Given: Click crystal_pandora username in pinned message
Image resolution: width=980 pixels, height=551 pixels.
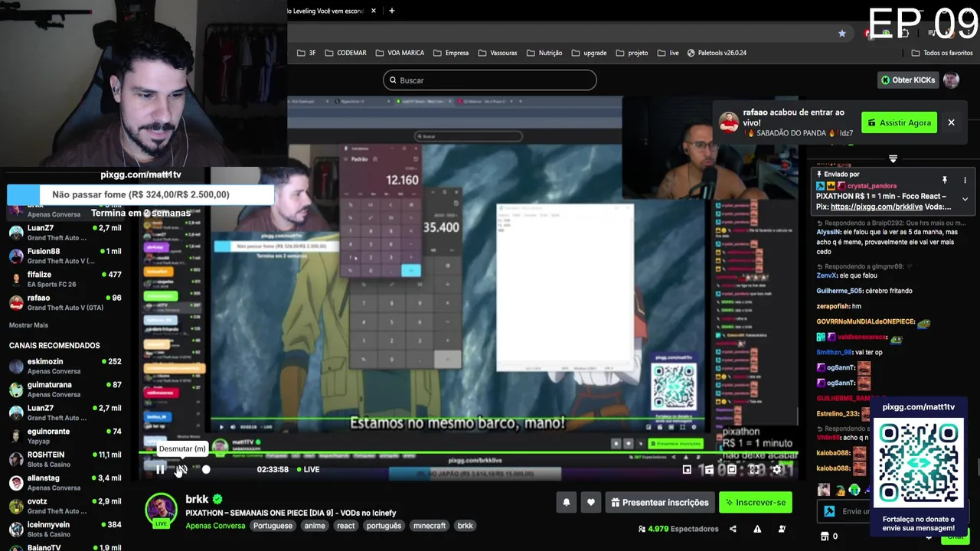Looking at the screenshot, I should coord(871,186).
